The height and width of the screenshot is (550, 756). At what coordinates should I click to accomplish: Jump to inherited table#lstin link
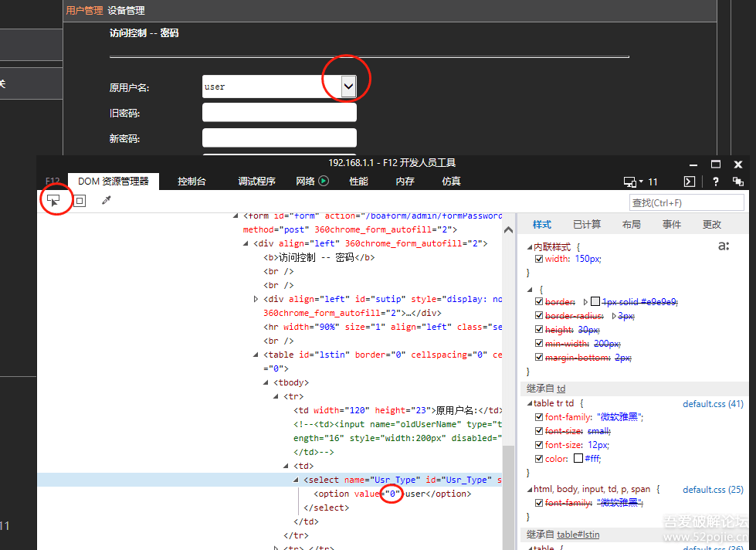click(x=578, y=535)
